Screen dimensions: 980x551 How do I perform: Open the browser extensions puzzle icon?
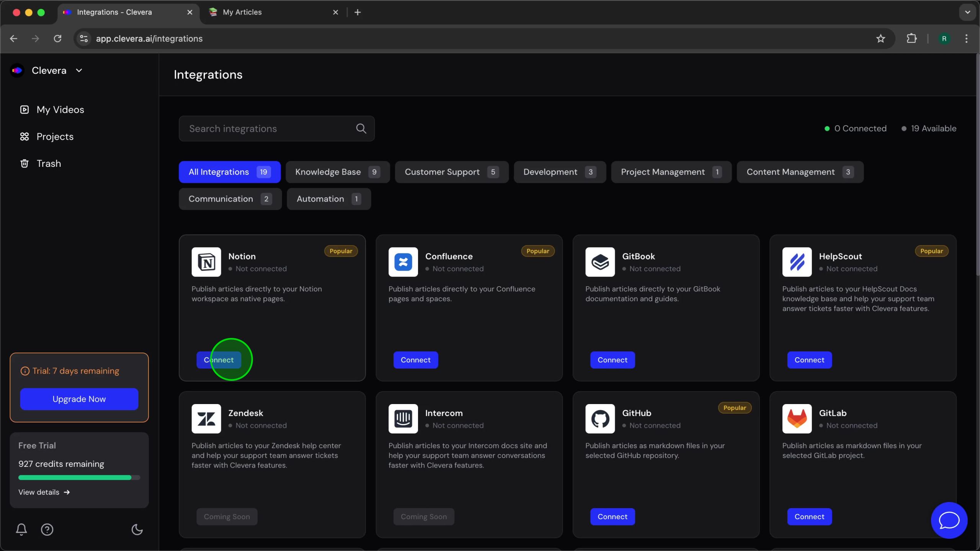coord(911,39)
